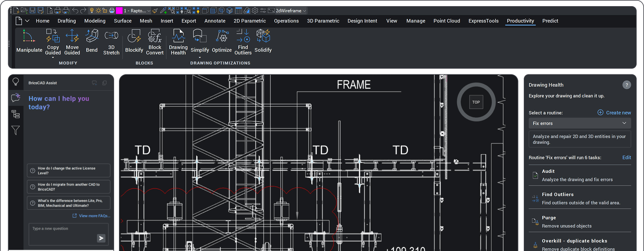Click the magenta layer color swatch

point(119,11)
